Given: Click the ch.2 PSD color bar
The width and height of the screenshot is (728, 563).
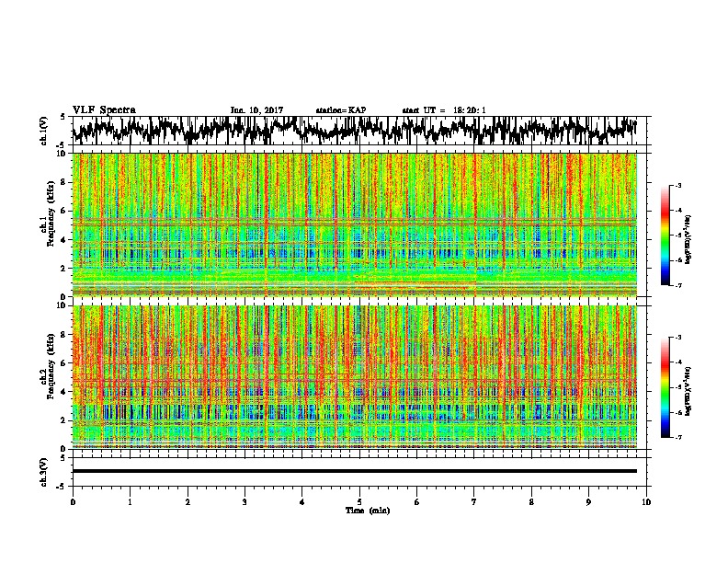Looking at the screenshot, I should pos(665,387).
